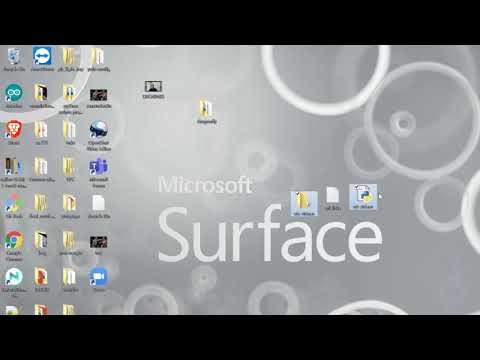Screen dimensions: 480x360
Task: Select the highlighted folder beside the blank file
Action: point(304,203)
